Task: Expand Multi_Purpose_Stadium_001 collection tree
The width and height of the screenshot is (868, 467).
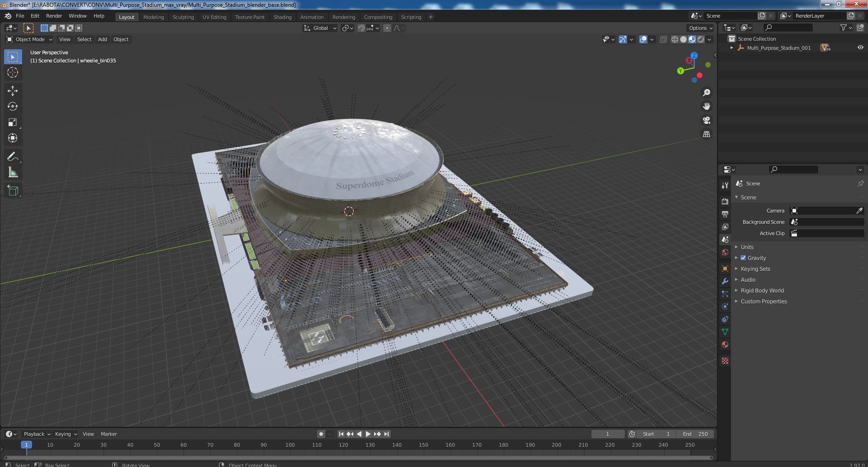Action: [732, 47]
